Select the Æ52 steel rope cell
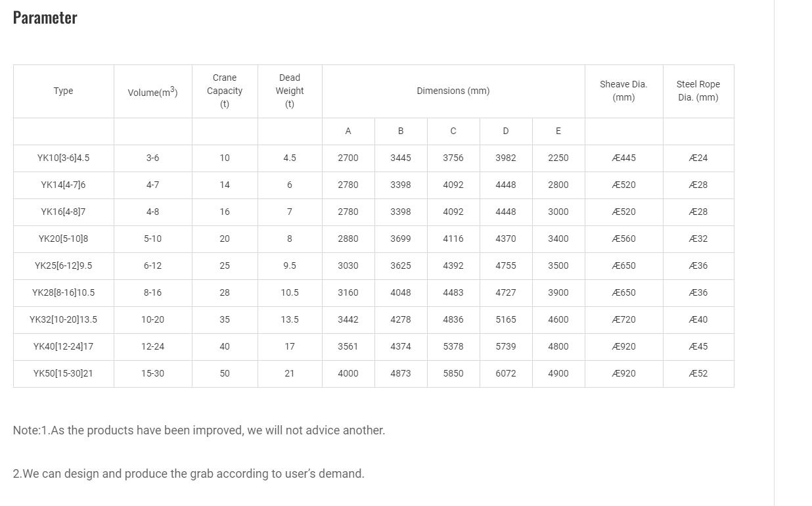Screen dimensions: 812x506 pos(698,373)
